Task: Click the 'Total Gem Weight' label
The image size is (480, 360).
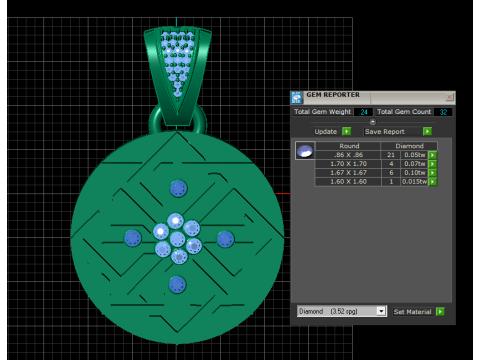Action: (x=322, y=112)
